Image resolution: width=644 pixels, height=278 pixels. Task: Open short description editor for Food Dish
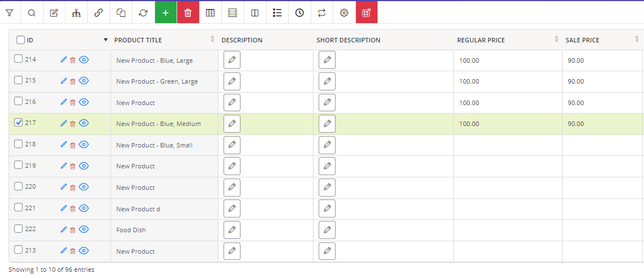pos(327,229)
